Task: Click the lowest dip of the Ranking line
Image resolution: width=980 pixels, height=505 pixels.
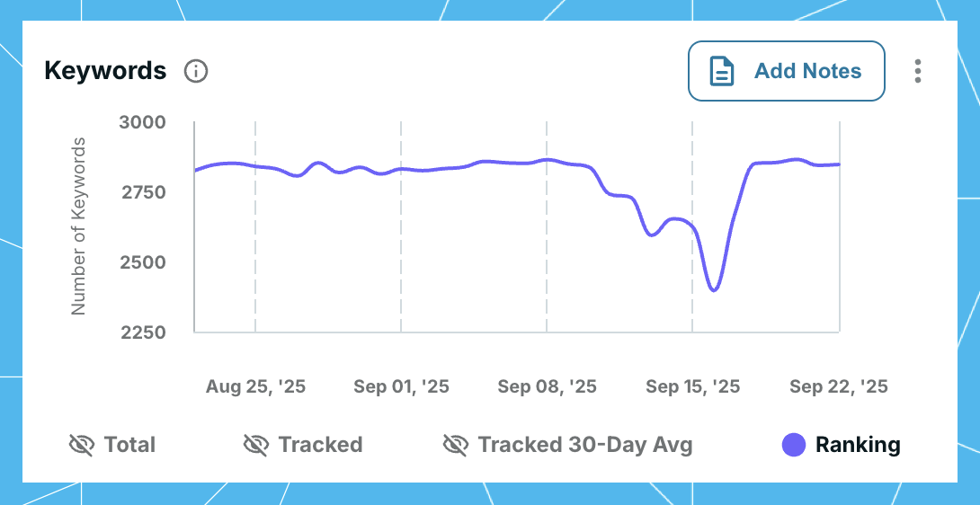Action: tap(715, 290)
